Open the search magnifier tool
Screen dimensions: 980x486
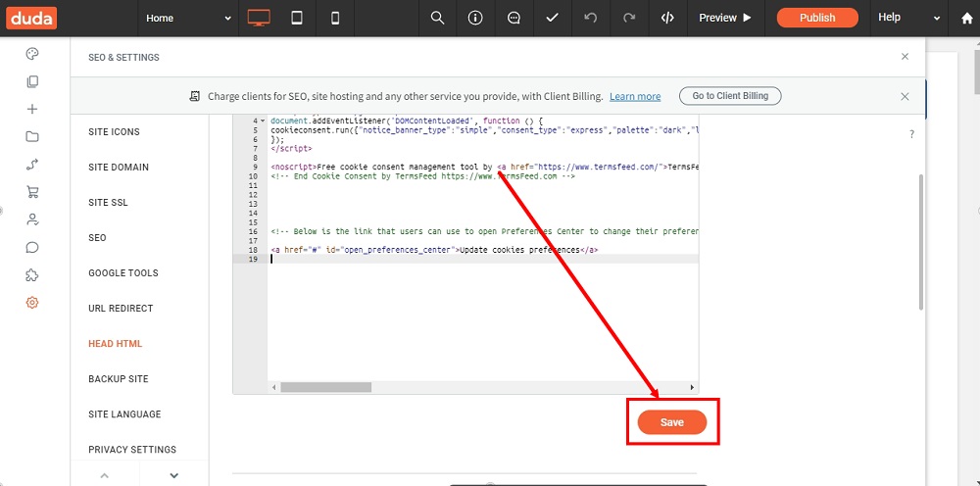pyautogui.click(x=437, y=18)
